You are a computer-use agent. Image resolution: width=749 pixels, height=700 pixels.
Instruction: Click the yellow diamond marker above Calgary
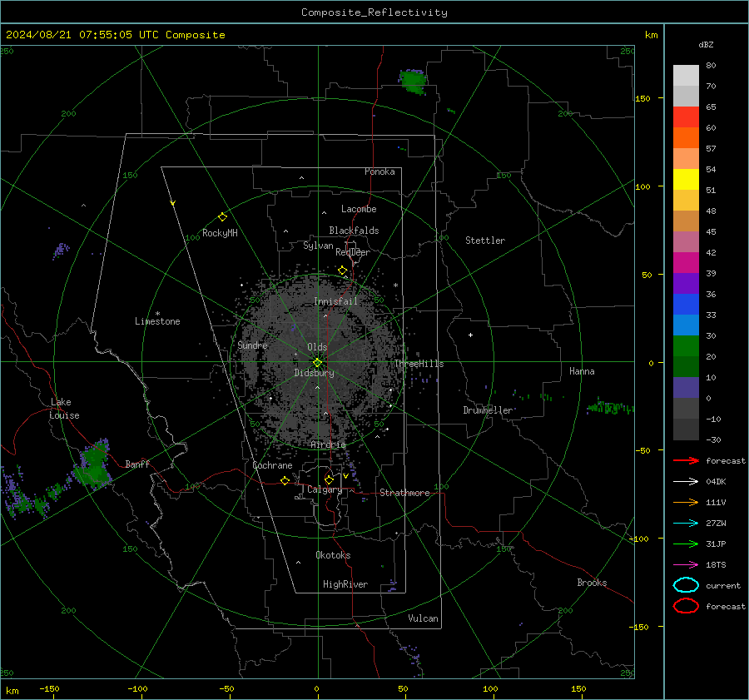coord(329,479)
